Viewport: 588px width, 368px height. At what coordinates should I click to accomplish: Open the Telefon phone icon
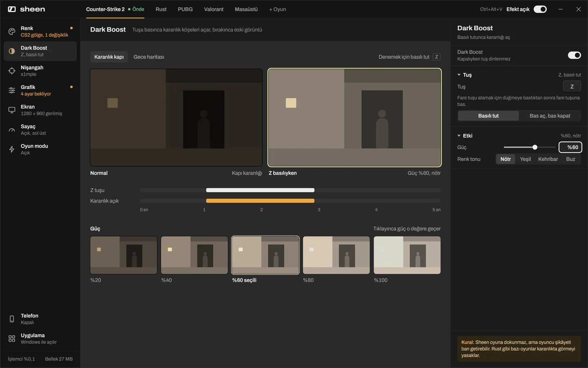coord(12,319)
